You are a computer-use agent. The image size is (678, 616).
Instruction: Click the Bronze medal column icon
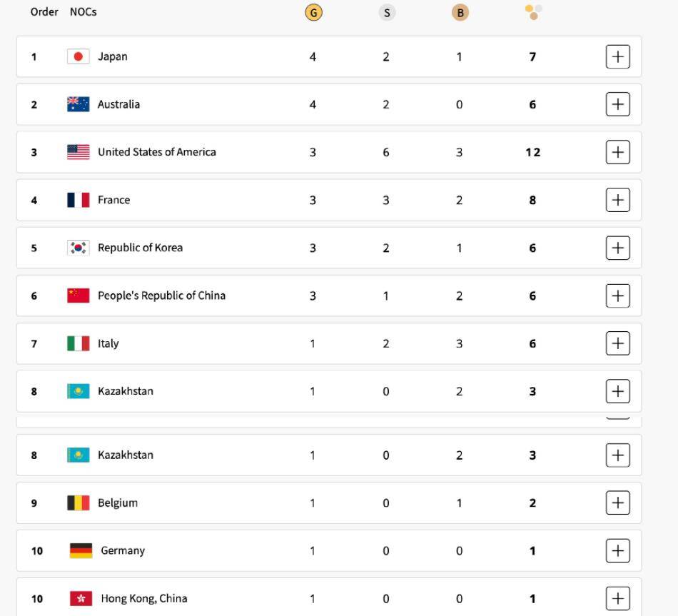[460, 13]
